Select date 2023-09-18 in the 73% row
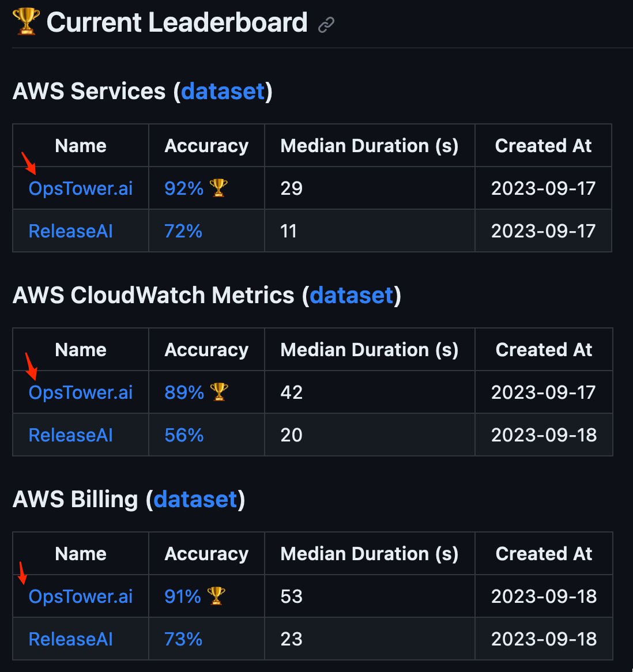Viewport: 633px width, 672px height. point(544,639)
